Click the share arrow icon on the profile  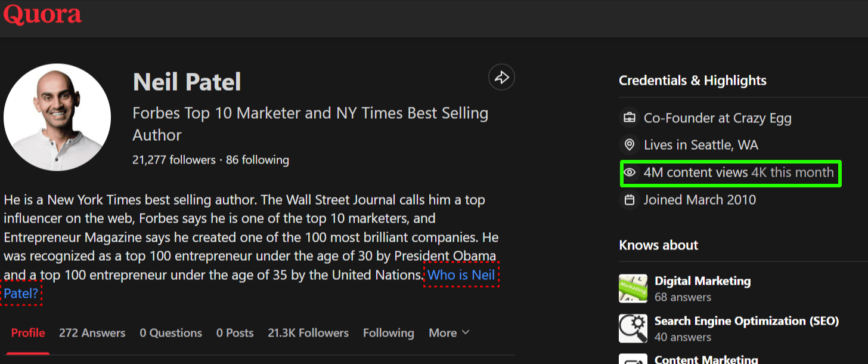pyautogui.click(x=501, y=77)
